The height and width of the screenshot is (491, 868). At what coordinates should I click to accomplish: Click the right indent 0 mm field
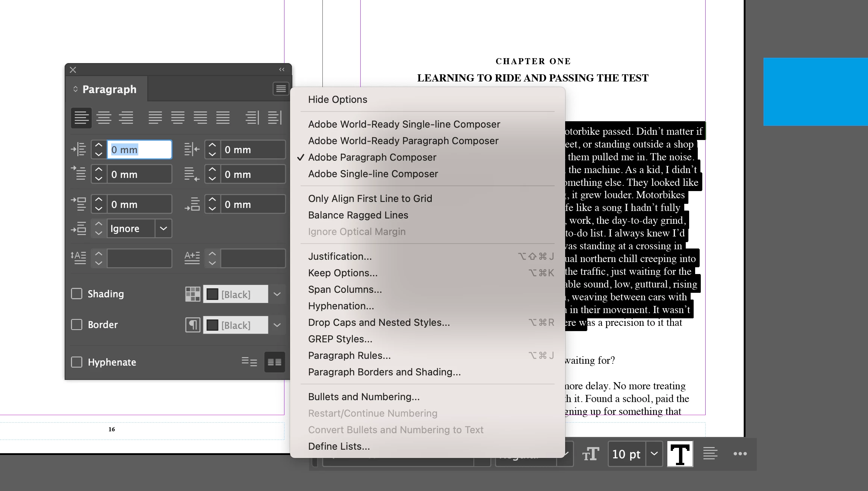[x=253, y=150]
